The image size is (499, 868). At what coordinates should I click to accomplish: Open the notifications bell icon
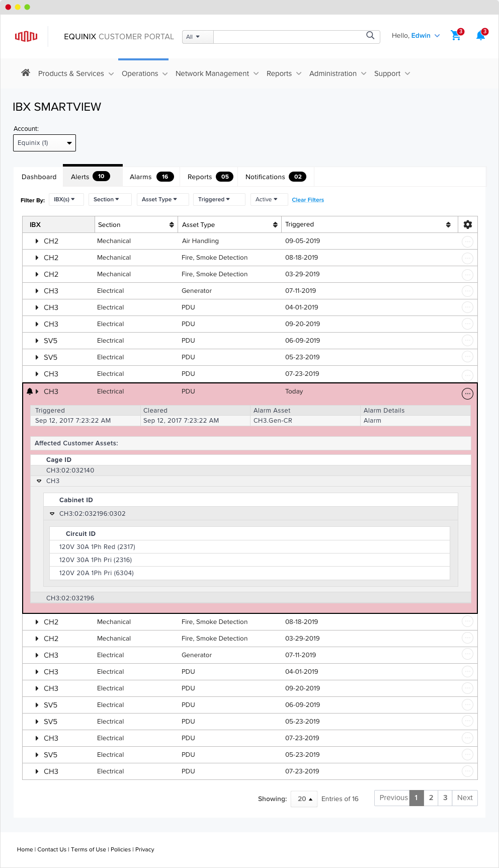(x=480, y=35)
